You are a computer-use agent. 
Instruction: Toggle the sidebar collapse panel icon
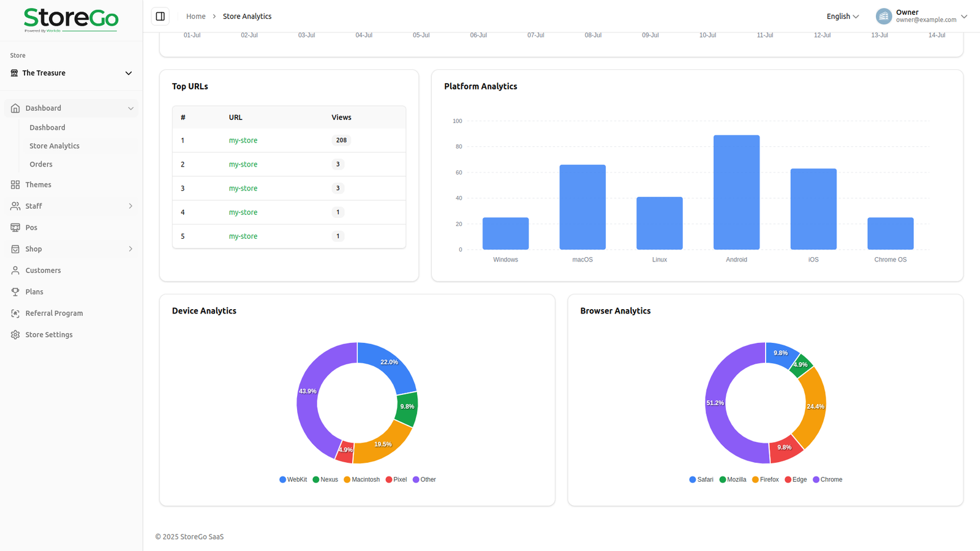[x=160, y=17]
